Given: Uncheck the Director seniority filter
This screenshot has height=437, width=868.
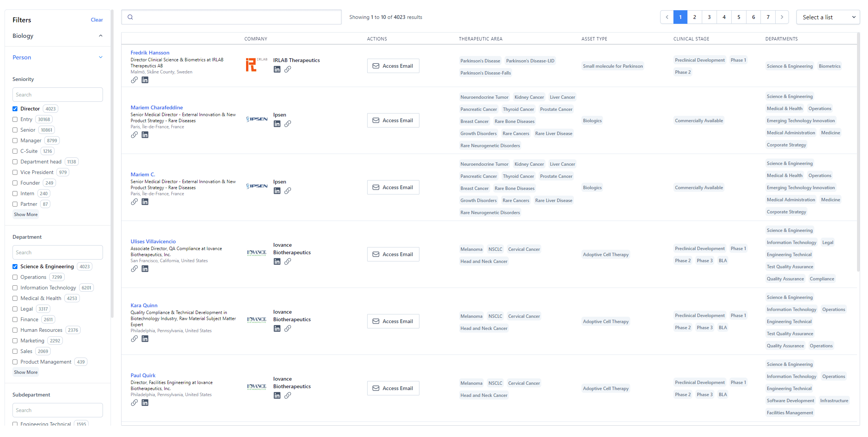Looking at the screenshot, I should [x=15, y=109].
